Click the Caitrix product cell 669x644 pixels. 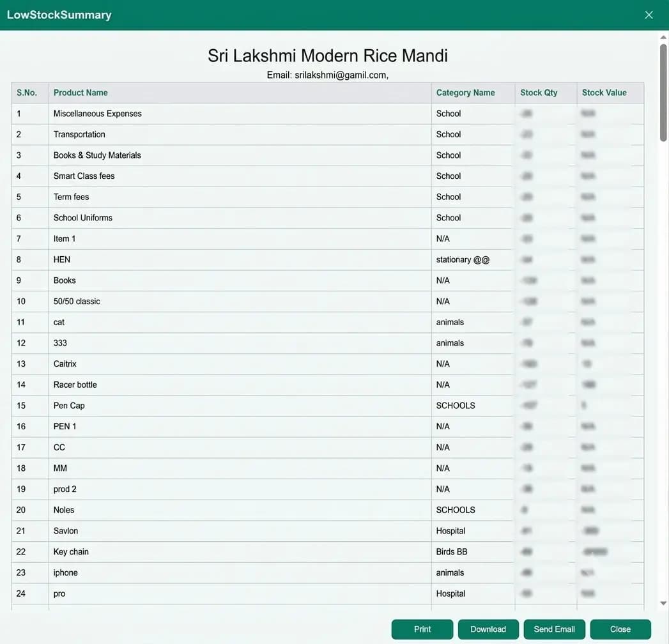pyautogui.click(x=240, y=364)
